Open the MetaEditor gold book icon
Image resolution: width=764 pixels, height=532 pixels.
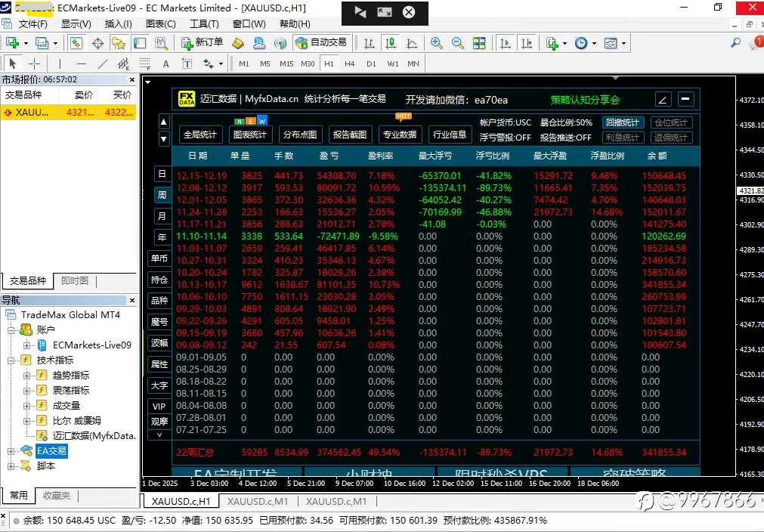[238, 43]
